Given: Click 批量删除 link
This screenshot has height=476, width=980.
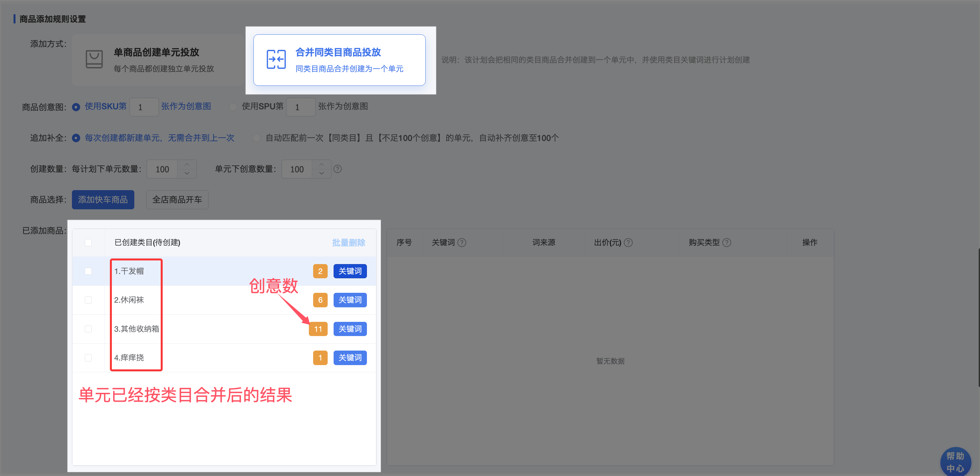Looking at the screenshot, I should click(x=348, y=243).
